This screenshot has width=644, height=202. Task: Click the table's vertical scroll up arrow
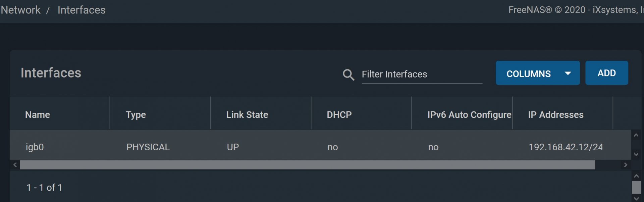pos(636,136)
